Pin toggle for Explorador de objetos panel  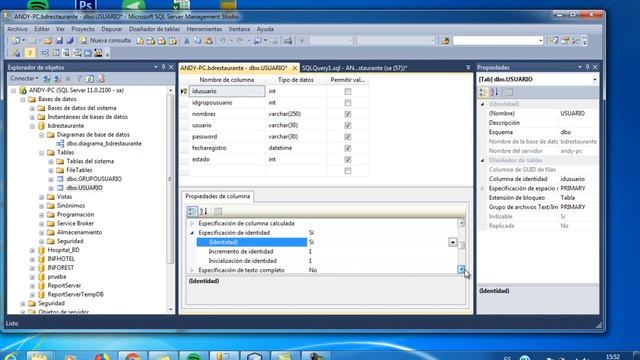click(x=163, y=67)
